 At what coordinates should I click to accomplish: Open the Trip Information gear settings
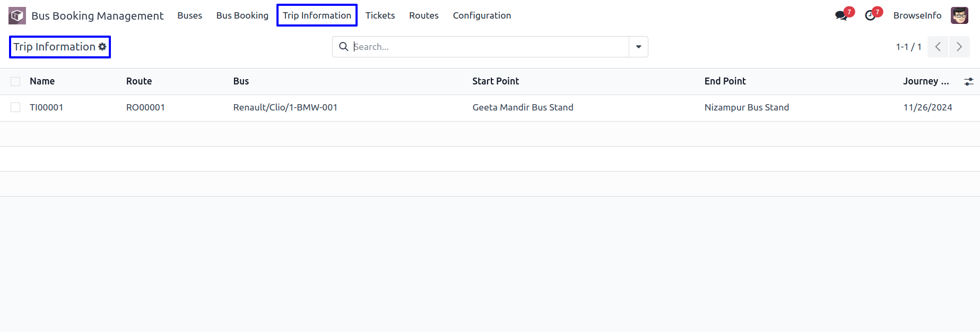pos(102,47)
